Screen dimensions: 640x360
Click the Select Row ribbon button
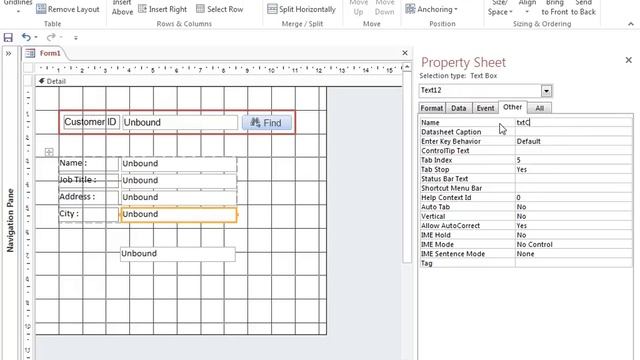(219, 9)
